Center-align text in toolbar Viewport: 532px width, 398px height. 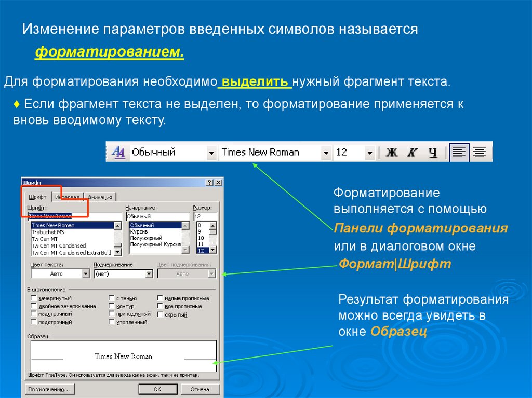(x=480, y=153)
